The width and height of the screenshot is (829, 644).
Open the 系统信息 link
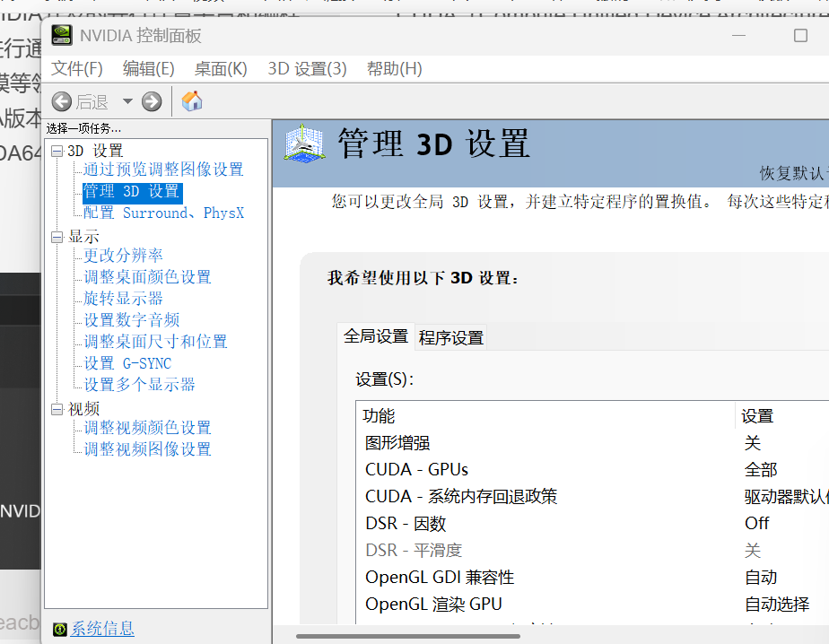point(102,629)
